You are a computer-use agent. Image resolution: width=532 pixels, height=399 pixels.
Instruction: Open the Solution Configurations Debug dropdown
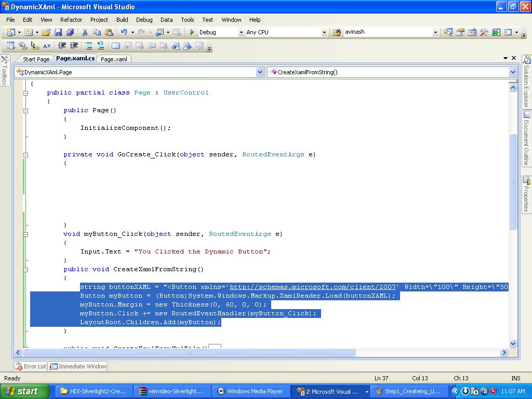coord(241,32)
